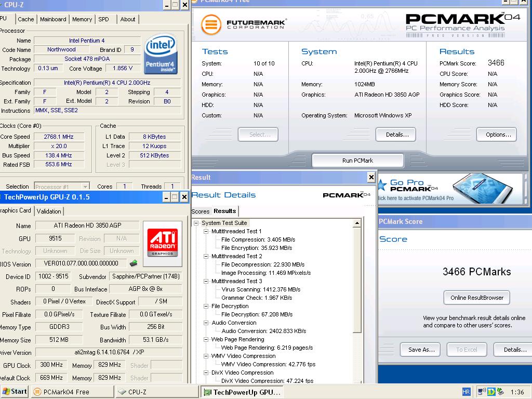Collapse Multithreaded Test 2 node
Image resolution: width=532 pixels, height=399 pixels.
pyautogui.click(x=206, y=256)
